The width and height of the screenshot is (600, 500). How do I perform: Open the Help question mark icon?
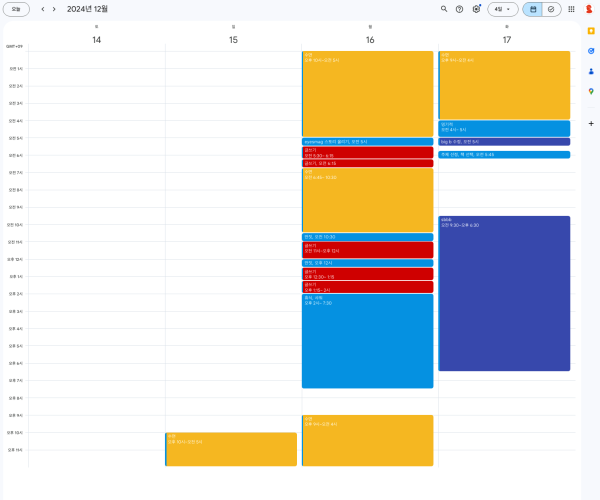pyautogui.click(x=460, y=9)
